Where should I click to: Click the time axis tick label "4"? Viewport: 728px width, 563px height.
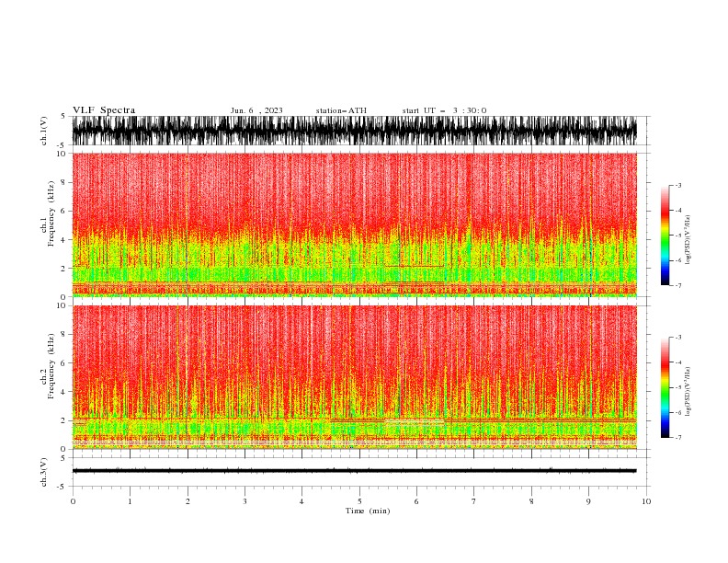tap(301, 501)
